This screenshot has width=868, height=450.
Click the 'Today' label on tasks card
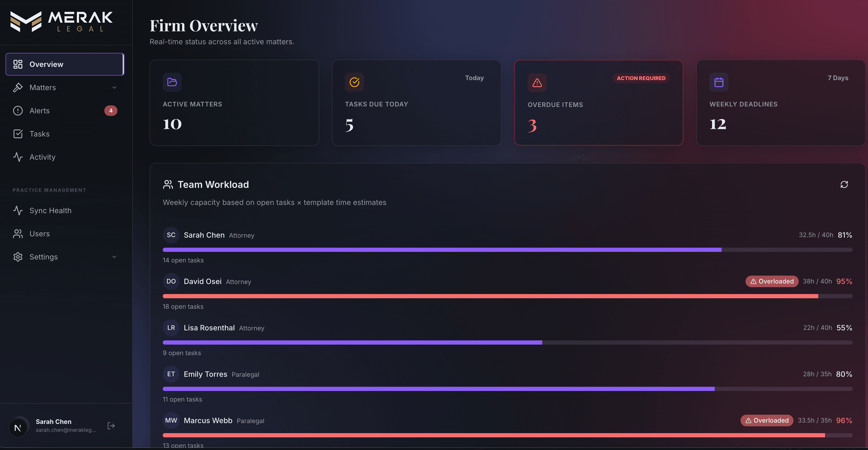coord(475,78)
